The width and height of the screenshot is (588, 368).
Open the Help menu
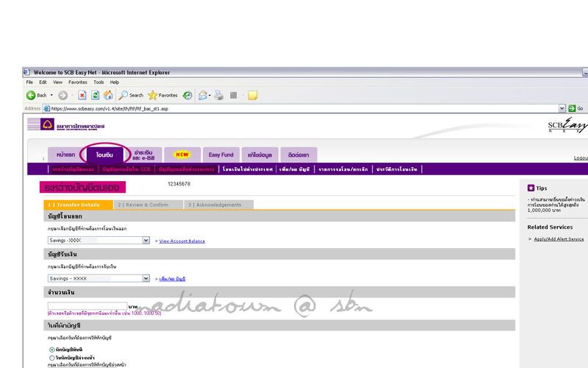[115, 82]
